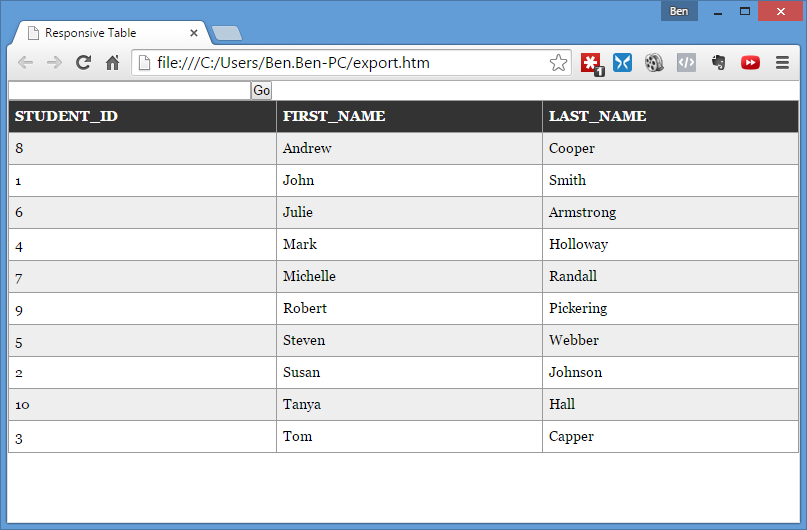Click the browser forward arrow
Screen dimensions: 807x530
point(54,63)
